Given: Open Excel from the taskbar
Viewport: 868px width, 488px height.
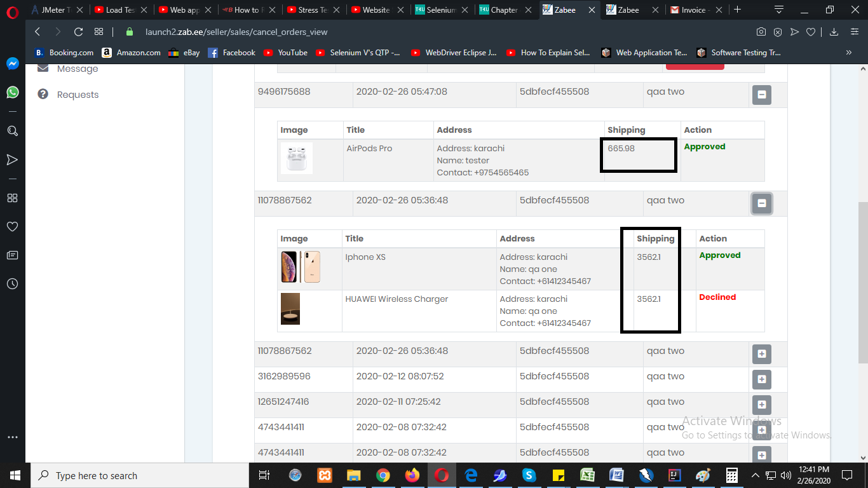Looking at the screenshot, I should pyautogui.click(x=587, y=475).
